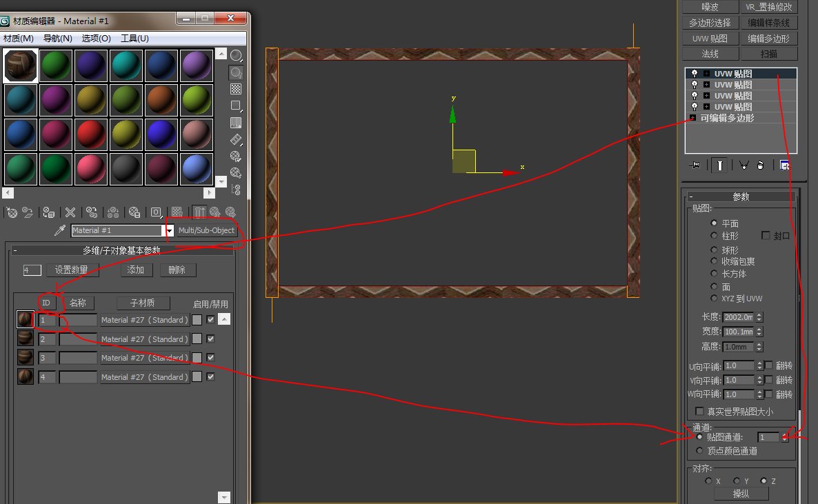Open the 材质(M) menu
Screen dimensions: 818x504
pyautogui.click(x=19, y=39)
